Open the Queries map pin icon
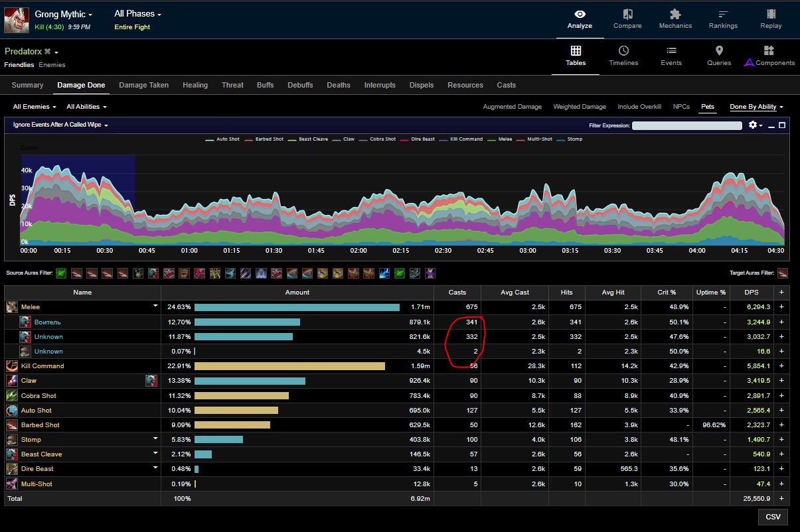 point(719,51)
